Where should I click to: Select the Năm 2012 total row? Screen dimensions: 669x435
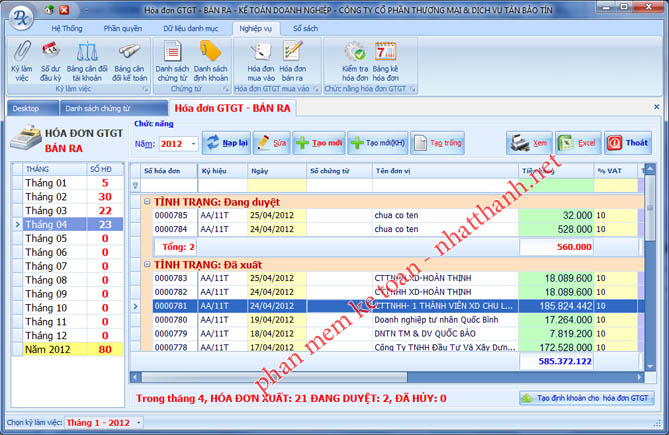click(x=67, y=349)
